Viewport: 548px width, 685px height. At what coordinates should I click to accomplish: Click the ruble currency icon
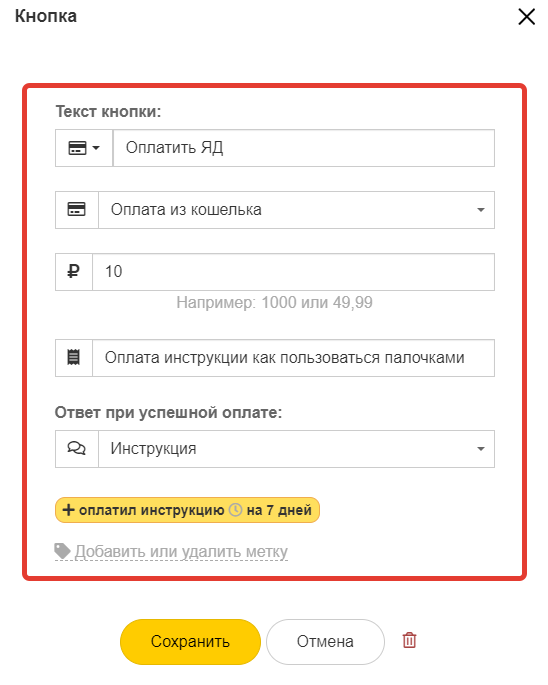tap(73, 271)
